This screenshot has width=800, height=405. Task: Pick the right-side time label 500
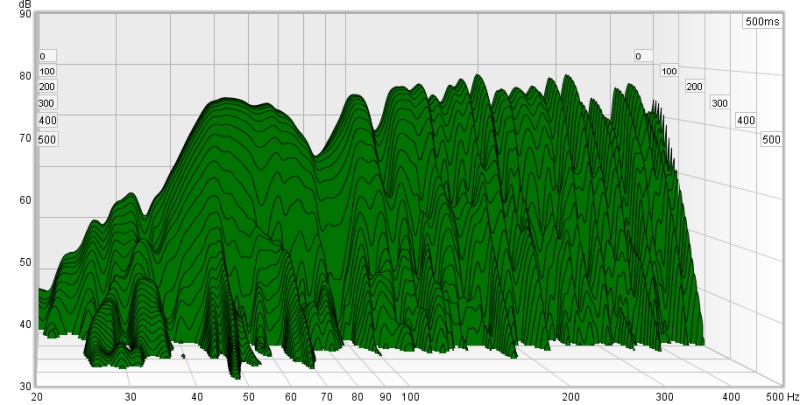(771, 139)
